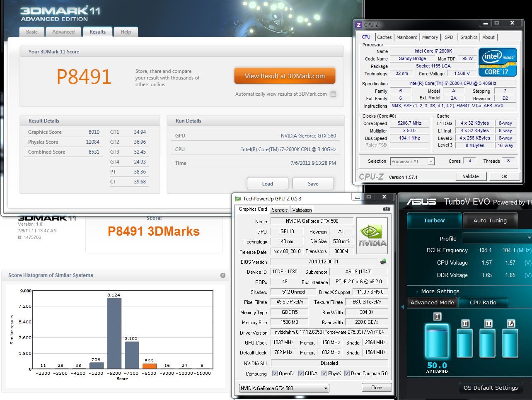Screen dimensions: 532x400
Task: Click the GPU-Z screenshot camera icon
Action: (x=386, y=209)
